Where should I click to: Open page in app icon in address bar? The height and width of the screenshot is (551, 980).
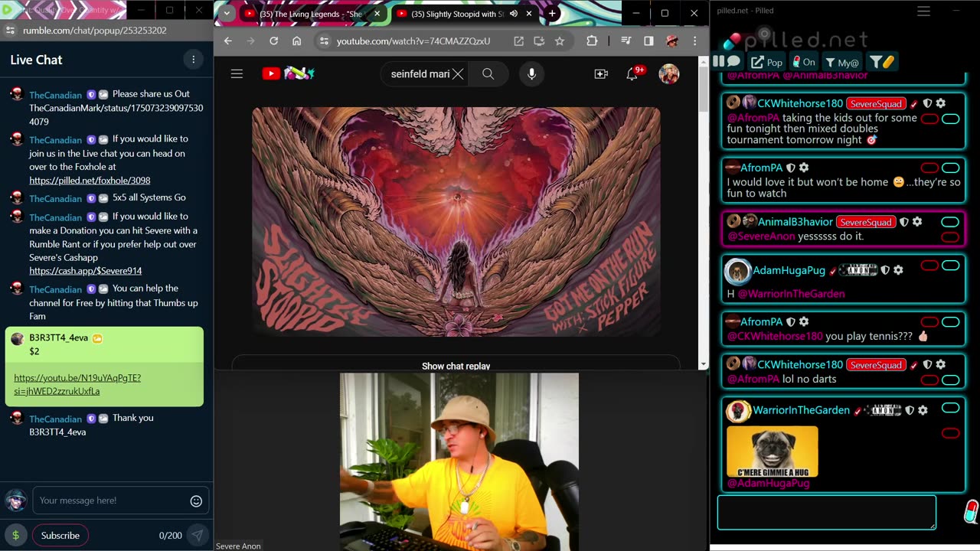point(518,41)
